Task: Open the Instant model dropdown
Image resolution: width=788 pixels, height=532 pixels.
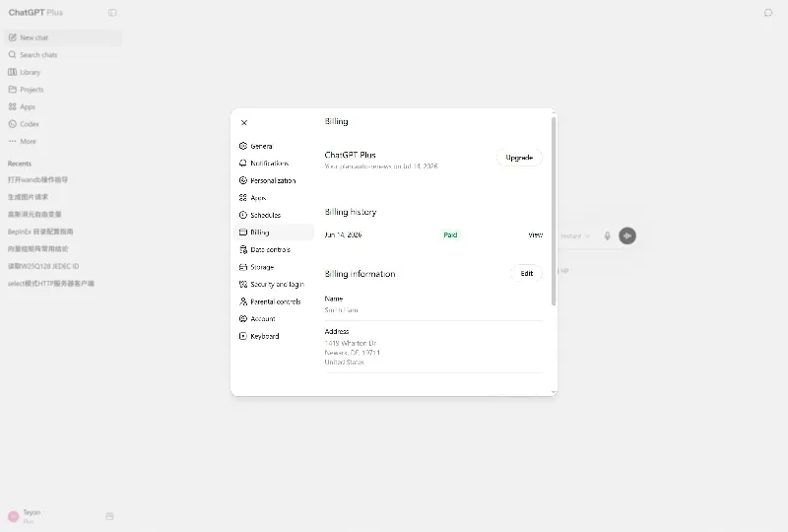Action: [x=575, y=235]
